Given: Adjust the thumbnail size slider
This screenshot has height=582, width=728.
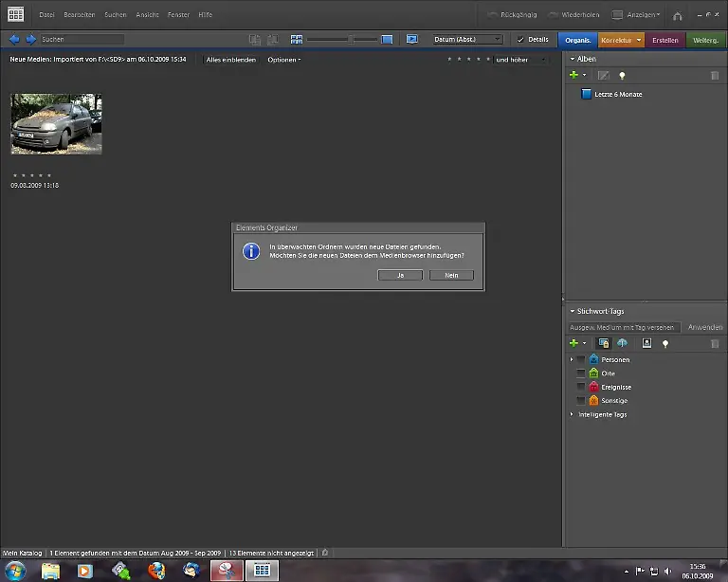Looking at the screenshot, I should (x=351, y=40).
